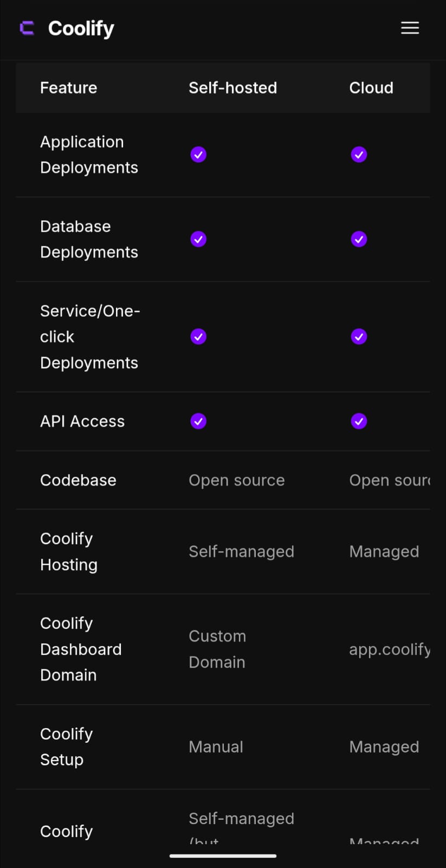Viewport: 446px width, 868px height.
Task: Click Self-hosted checkmark for Service/One-click Deployments
Action: pos(198,337)
